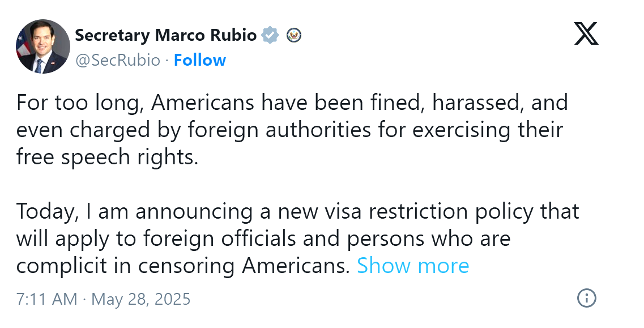Follow the @SecRubio account
This screenshot has height=328, width=644.
tap(200, 61)
